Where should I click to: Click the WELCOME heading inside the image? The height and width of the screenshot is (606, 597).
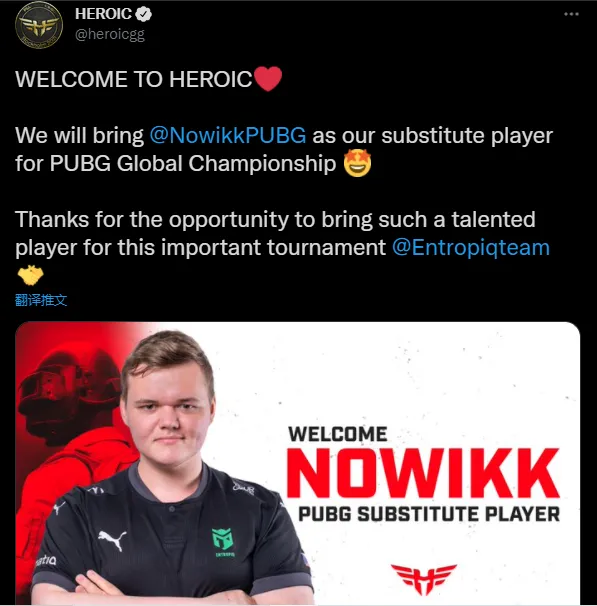338,434
